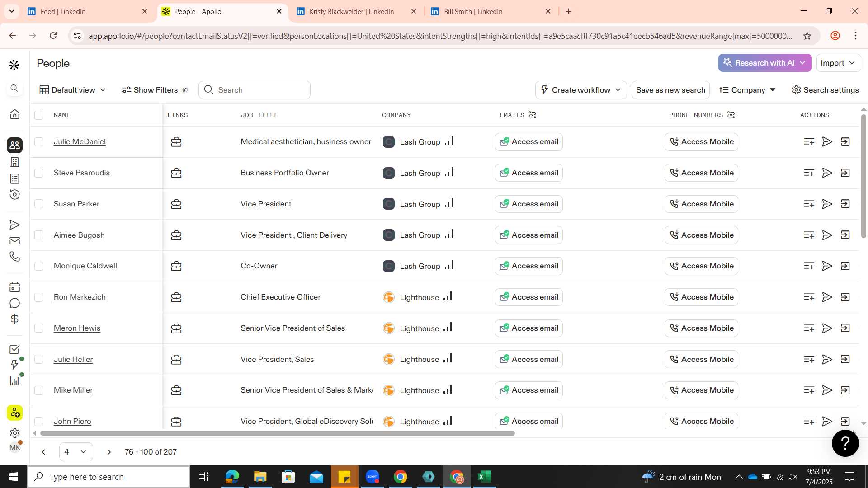This screenshot has width=868, height=488.
Task: Open the Import dropdown
Action: 838,63
